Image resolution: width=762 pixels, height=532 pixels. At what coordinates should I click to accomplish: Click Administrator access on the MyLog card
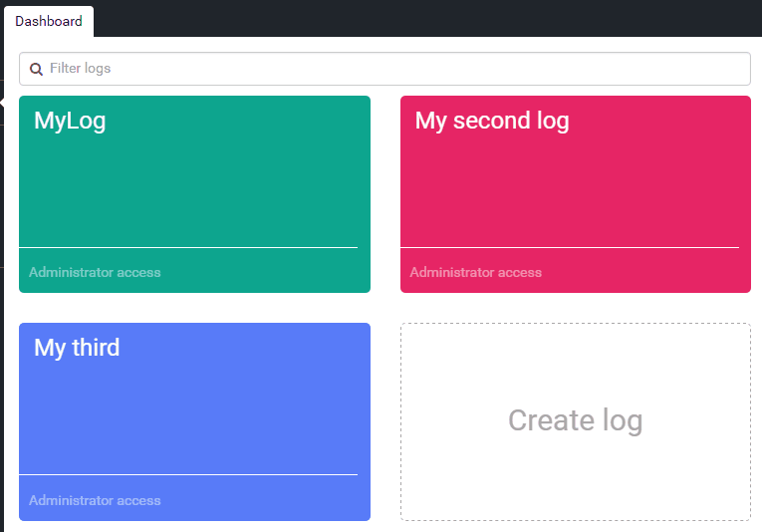[x=95, y=273]
